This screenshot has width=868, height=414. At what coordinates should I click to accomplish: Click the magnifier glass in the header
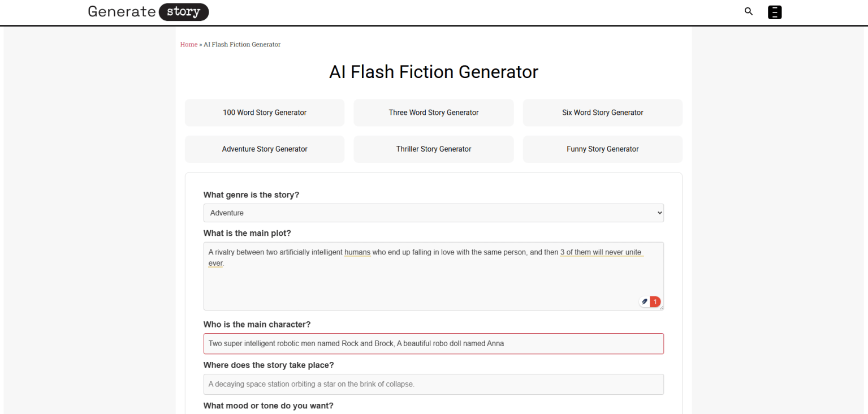748,11
